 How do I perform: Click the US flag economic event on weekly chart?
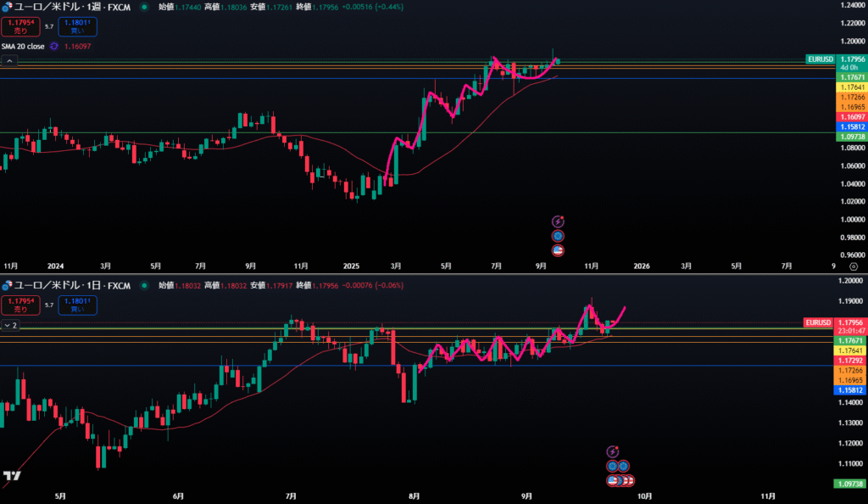[x=558, y=250]
